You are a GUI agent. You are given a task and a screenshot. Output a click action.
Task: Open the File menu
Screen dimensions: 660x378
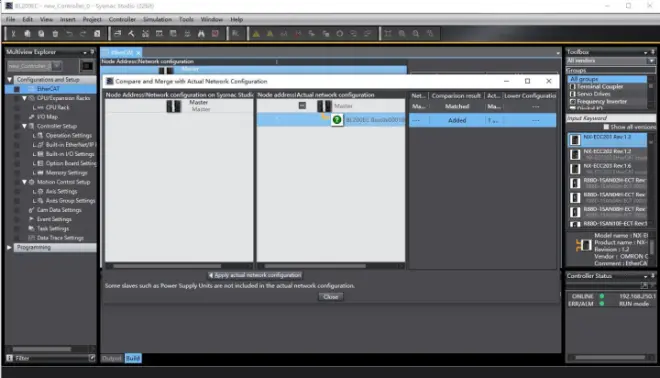pyautogui.click(x=11, y=19)
